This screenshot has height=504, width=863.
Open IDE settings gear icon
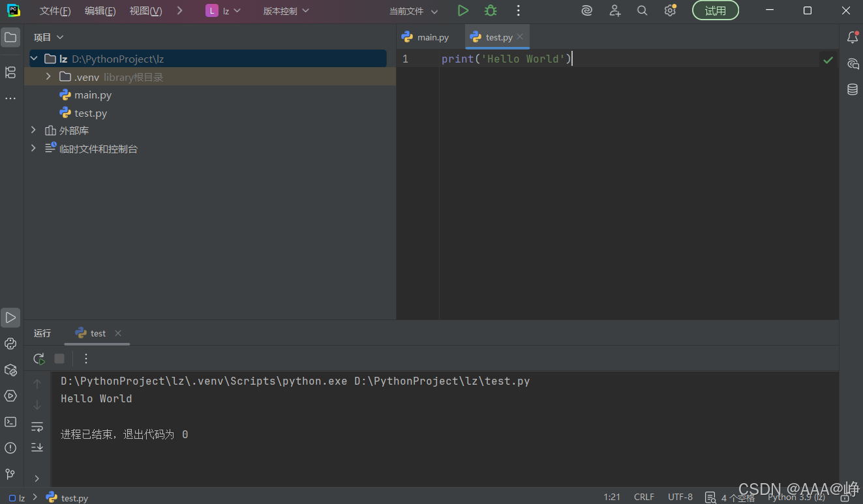670,10
